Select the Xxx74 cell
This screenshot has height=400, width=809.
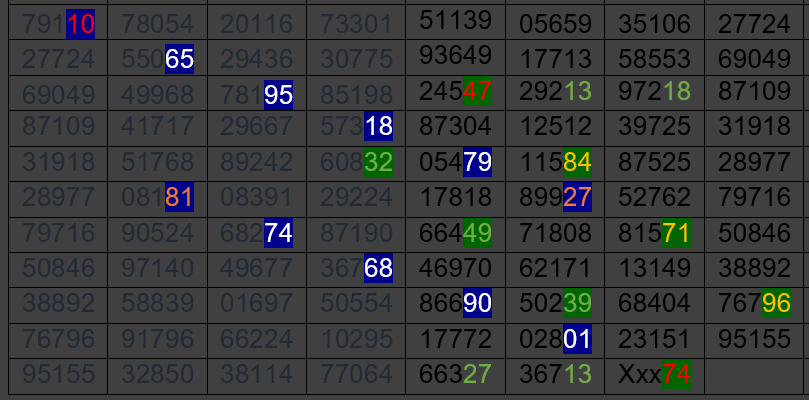(x=654, y=375)
